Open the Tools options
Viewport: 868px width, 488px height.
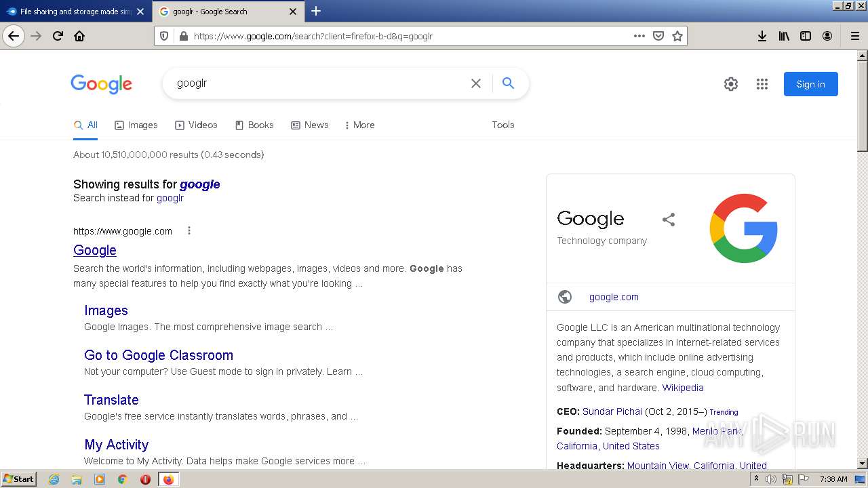(x=503, y=125)
